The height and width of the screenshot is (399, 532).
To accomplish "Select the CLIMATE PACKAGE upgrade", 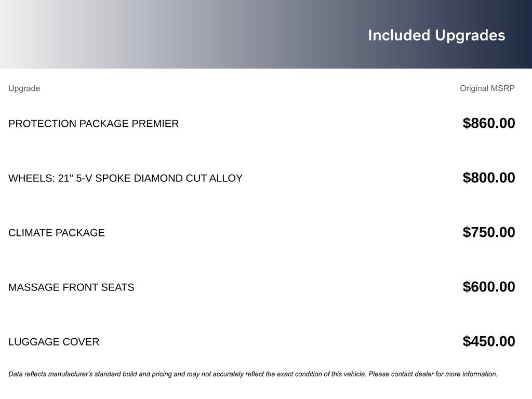I will (x=56, y=233).
